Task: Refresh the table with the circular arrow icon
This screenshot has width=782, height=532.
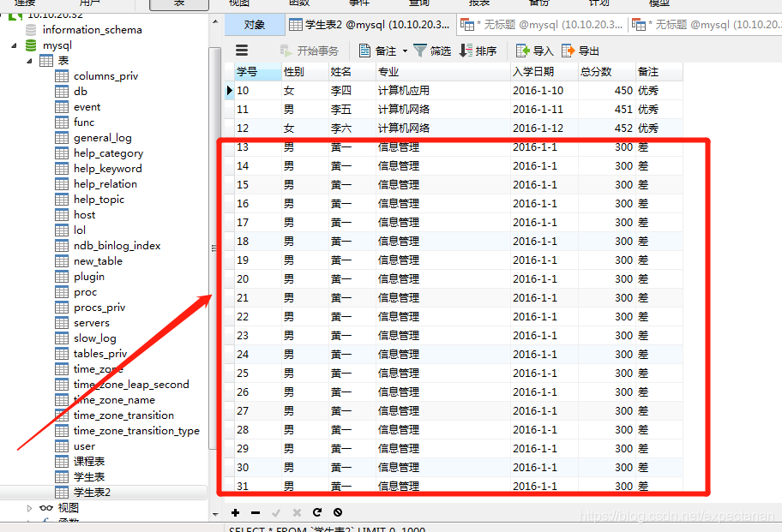Action: (317, 512)
